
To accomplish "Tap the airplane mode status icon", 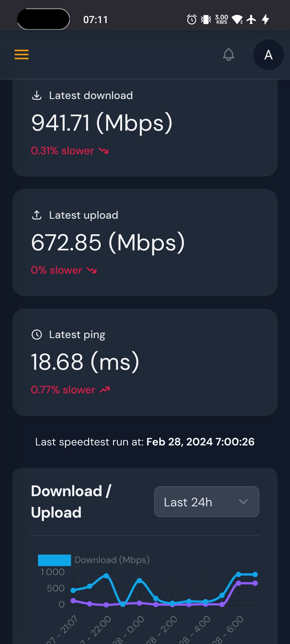I will coord(251,19).
